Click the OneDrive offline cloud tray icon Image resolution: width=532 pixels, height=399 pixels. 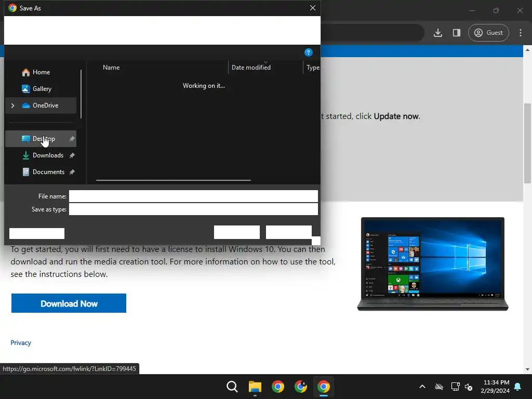click(x=439, y=387)
